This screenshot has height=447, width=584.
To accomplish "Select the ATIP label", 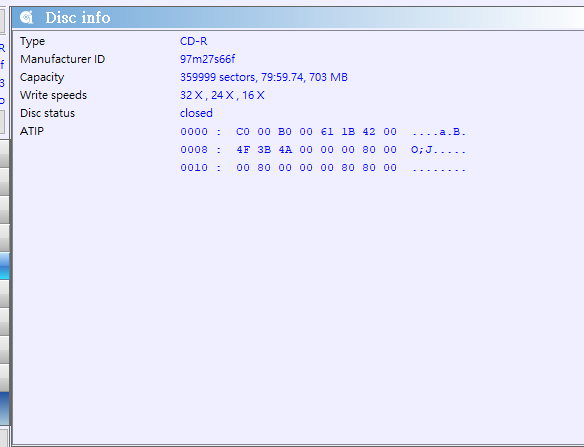I will [x=32, y=131].
